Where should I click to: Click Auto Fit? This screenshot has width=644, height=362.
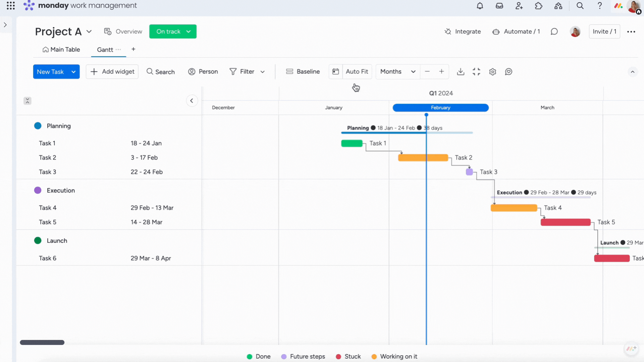coord(357,72)
